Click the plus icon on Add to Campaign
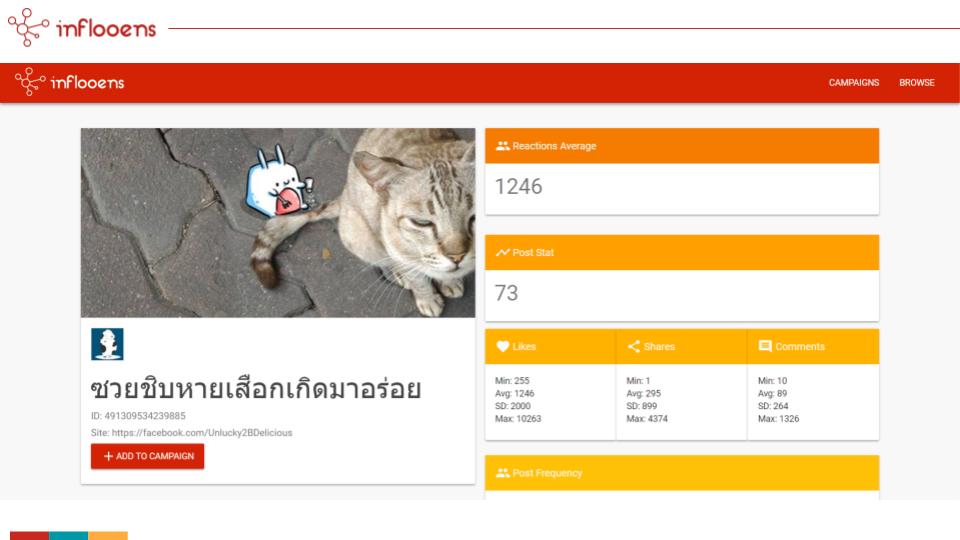Viewport: 960px width, 540px height. click(x=108, y=456)
